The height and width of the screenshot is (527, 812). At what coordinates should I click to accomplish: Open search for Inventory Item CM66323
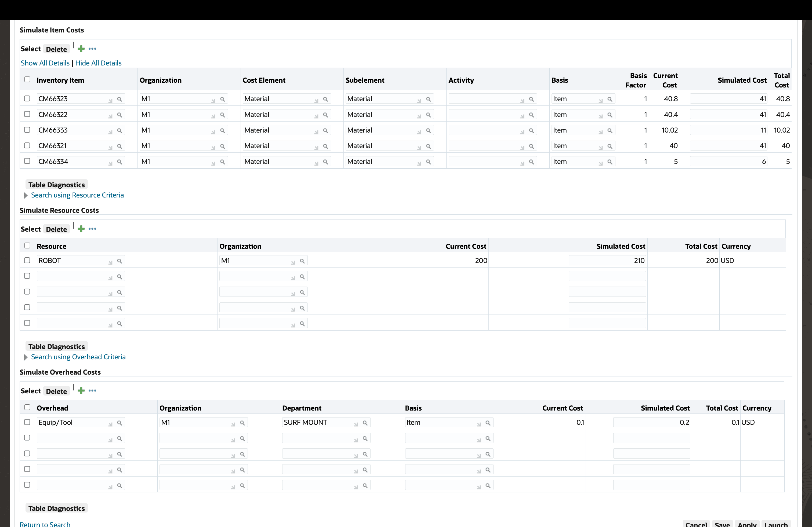click(x=119, y=99)
